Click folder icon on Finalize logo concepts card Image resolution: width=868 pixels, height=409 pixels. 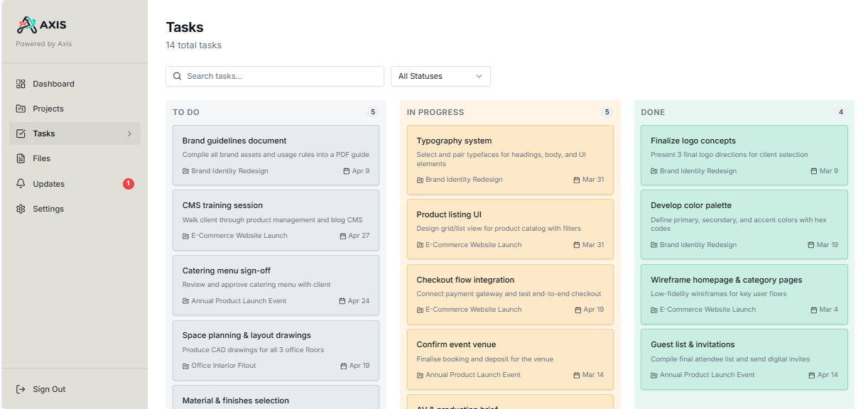[654, 171]
